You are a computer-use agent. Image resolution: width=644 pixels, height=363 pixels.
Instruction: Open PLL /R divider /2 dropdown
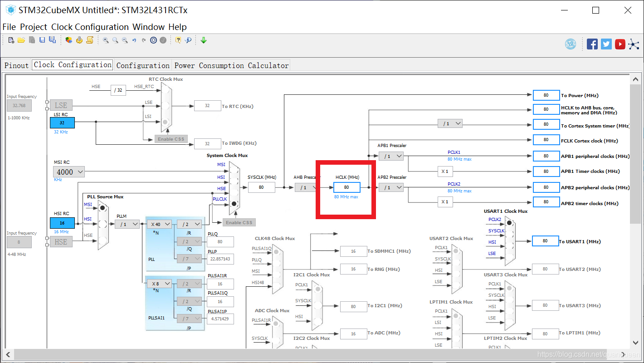pos(189,224)
